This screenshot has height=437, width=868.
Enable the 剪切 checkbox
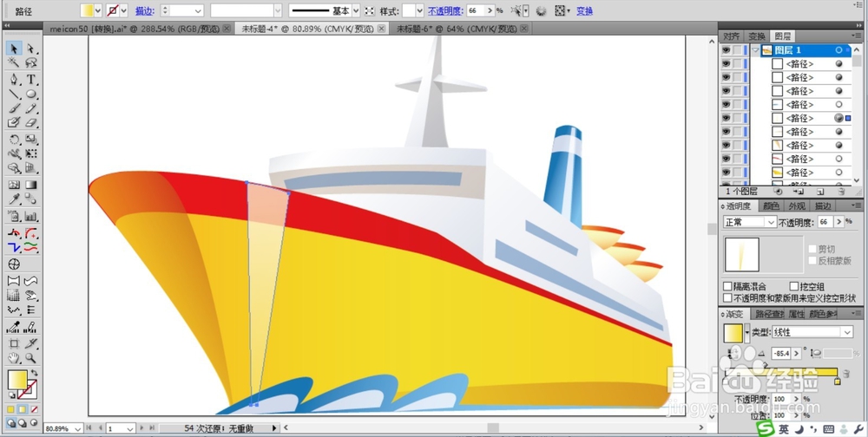pos(812,250)
